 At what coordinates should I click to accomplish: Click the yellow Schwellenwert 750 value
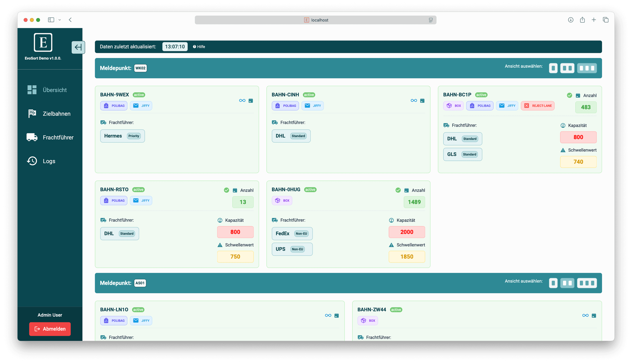coord(235,256)
